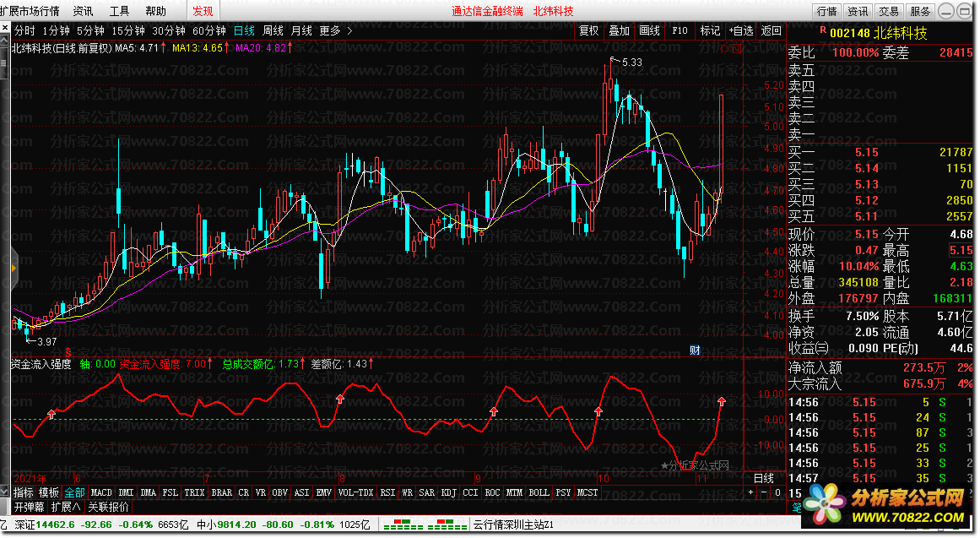The width and height of the screenshot is (980, 538).
Task: Click the 资讯 button at top right
Action: (858, 11)
